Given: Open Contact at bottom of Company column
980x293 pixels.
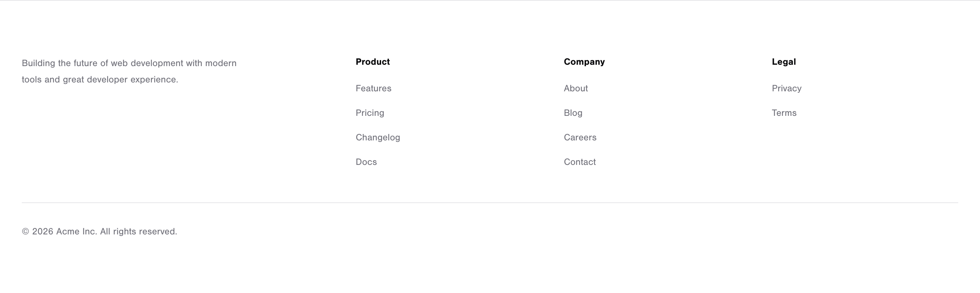Looking at the screenshot, I should tap(580, 162).
